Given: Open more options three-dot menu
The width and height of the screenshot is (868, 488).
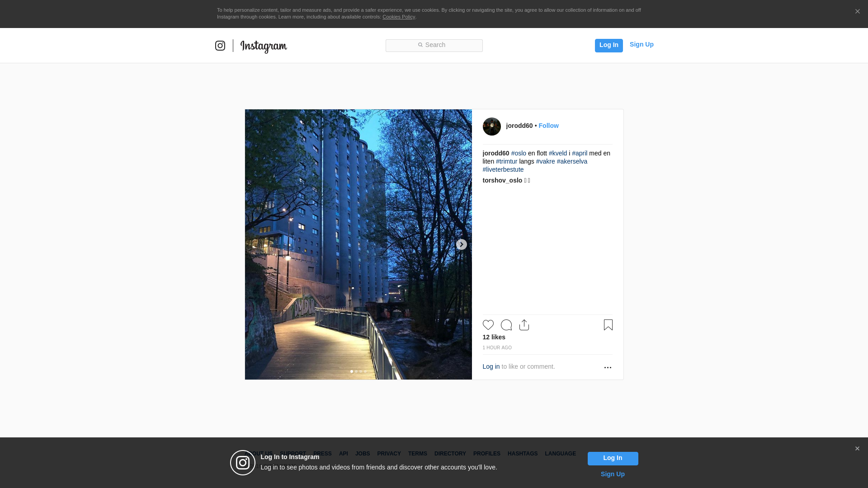Looking at the screenshot, I should point(608,367).
